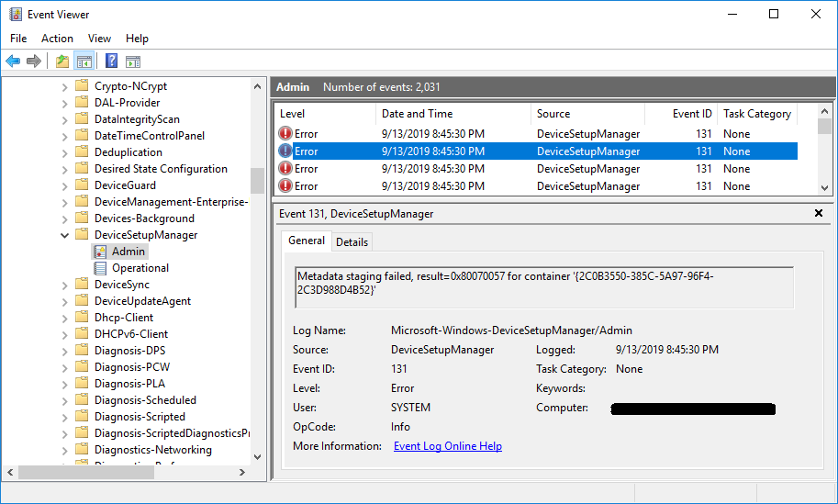Select the Diagnosis-Scripted tree item
Viewport: 838px width, 504px height.
[140, 417]
